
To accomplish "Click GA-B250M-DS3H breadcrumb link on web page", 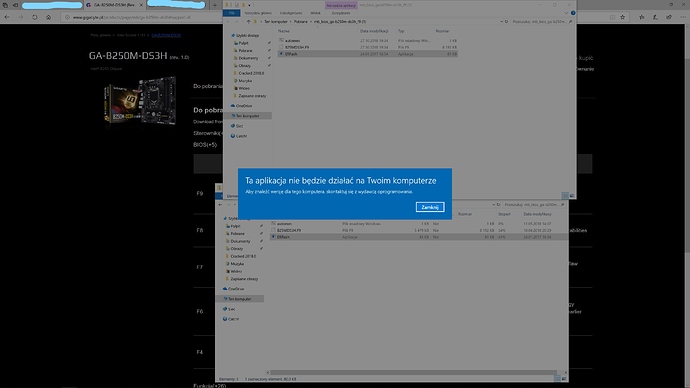I will pos(166,35).
